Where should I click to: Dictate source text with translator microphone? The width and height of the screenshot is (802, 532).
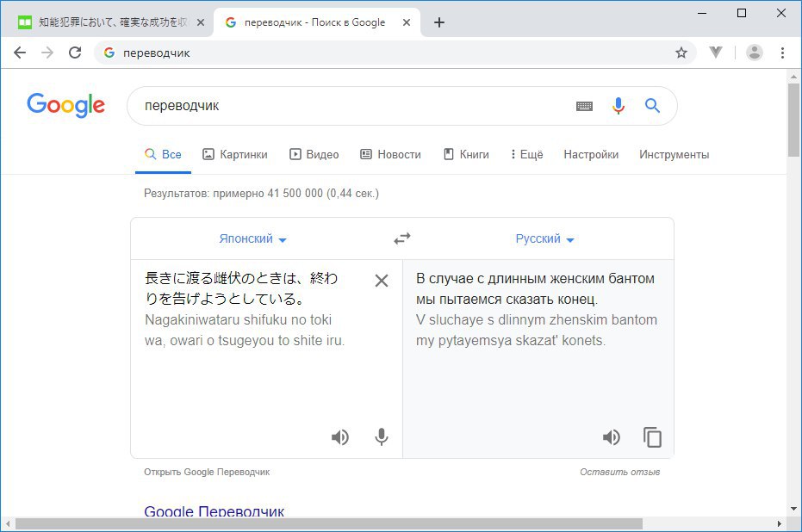pyautogui.click(x=381, y=437)
